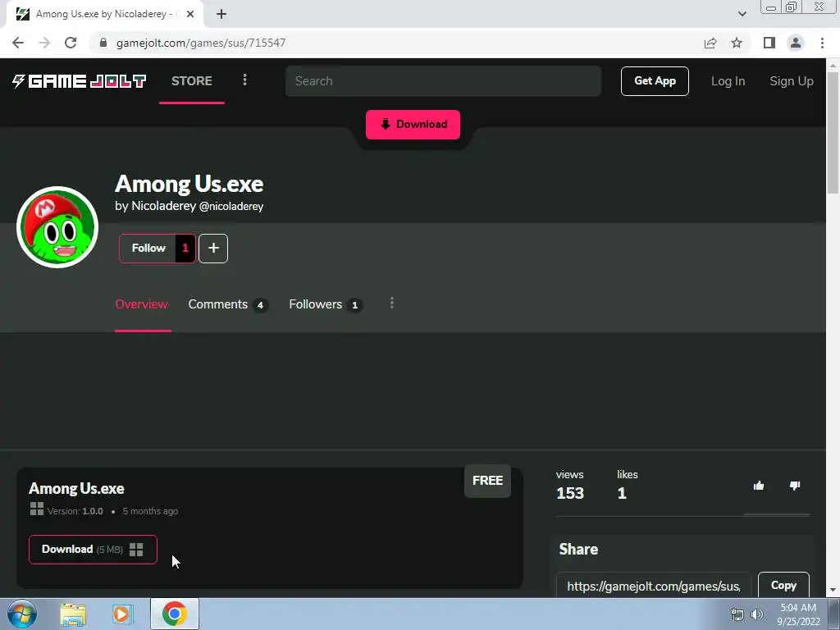Click the Chrome taskbar icon
Image resolution: width=840 pixels, height=630 pixels.
pos(175,614)
